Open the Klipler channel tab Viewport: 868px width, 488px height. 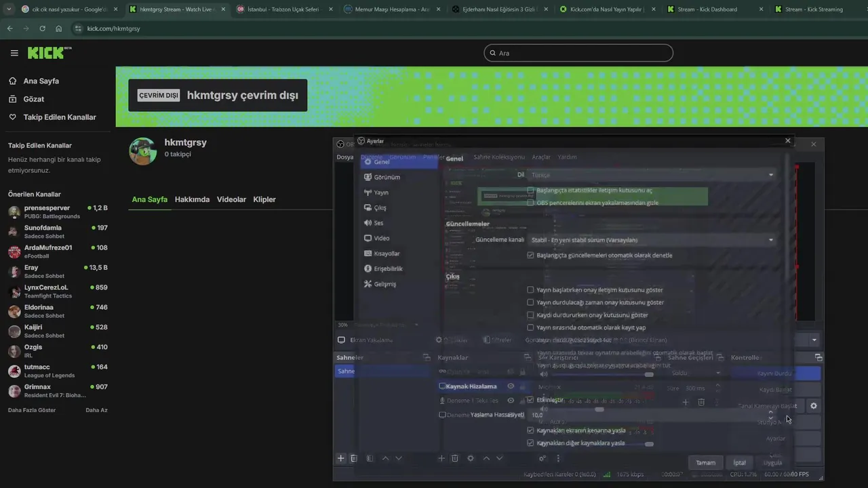(264, 199)
